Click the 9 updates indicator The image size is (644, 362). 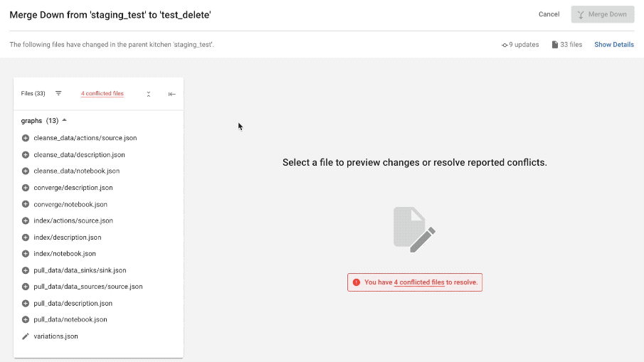coord(520,45)
